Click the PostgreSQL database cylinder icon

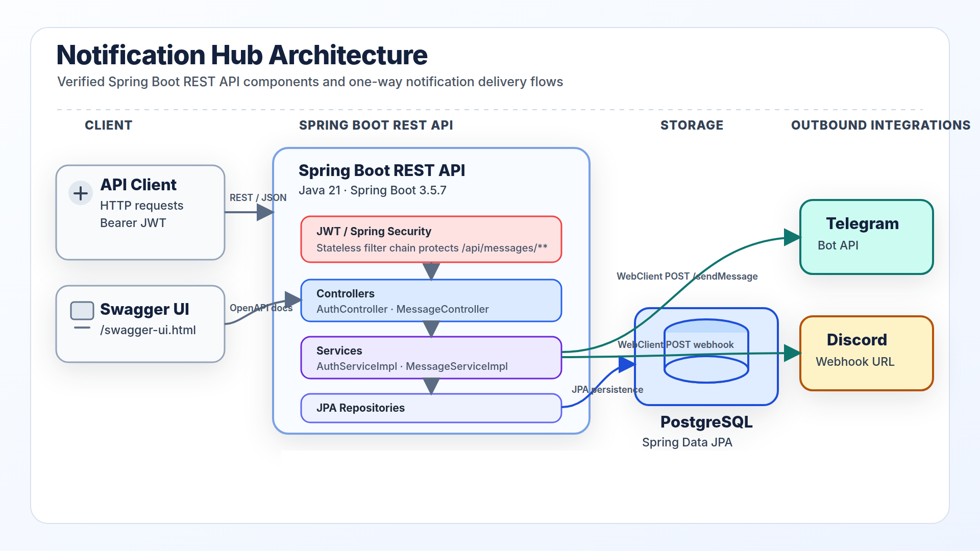tap(706, 351)
